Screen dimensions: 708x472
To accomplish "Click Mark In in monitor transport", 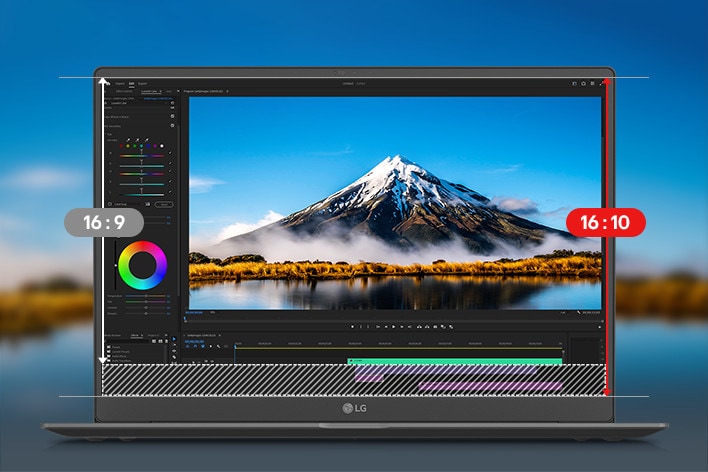I will point(360,327).
